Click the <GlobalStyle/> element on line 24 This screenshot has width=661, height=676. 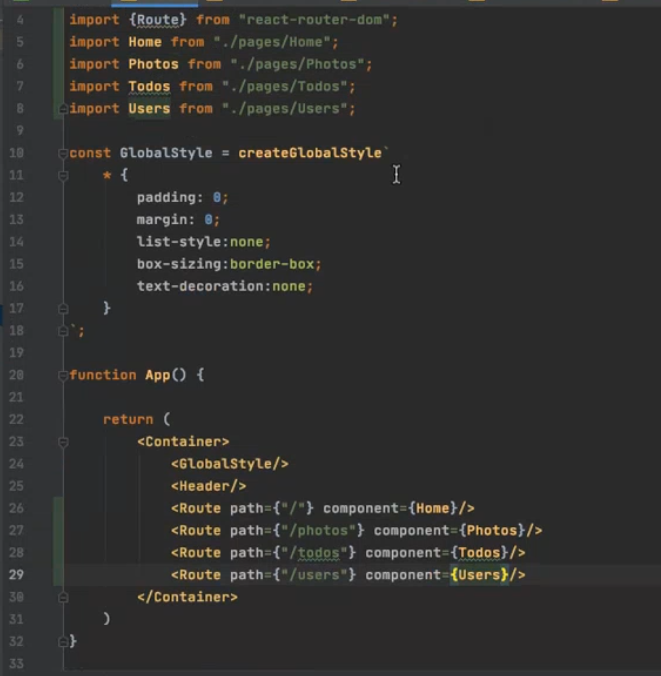[230, 464]
